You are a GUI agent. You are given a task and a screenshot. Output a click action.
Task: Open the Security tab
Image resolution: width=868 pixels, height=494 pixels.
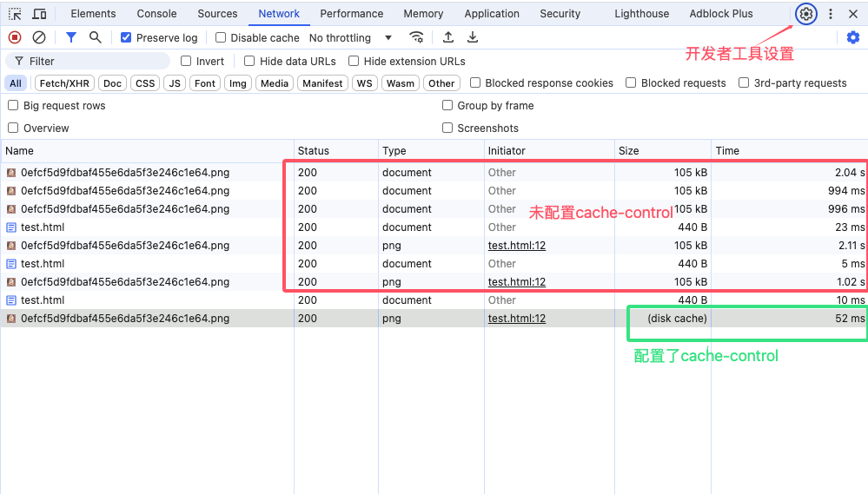560,14
